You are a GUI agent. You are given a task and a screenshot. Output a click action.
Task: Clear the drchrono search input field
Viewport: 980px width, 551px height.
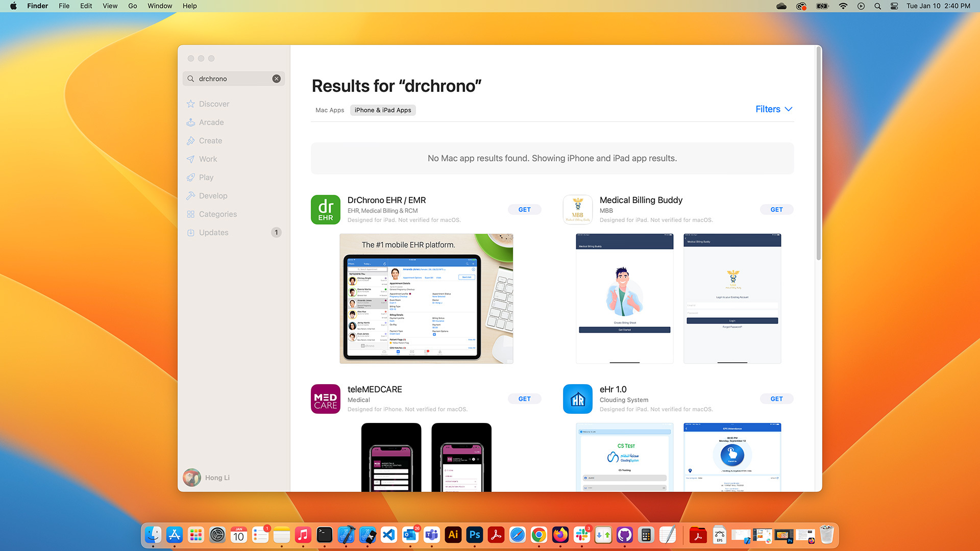pyautogui.click(x=277, y=79)
